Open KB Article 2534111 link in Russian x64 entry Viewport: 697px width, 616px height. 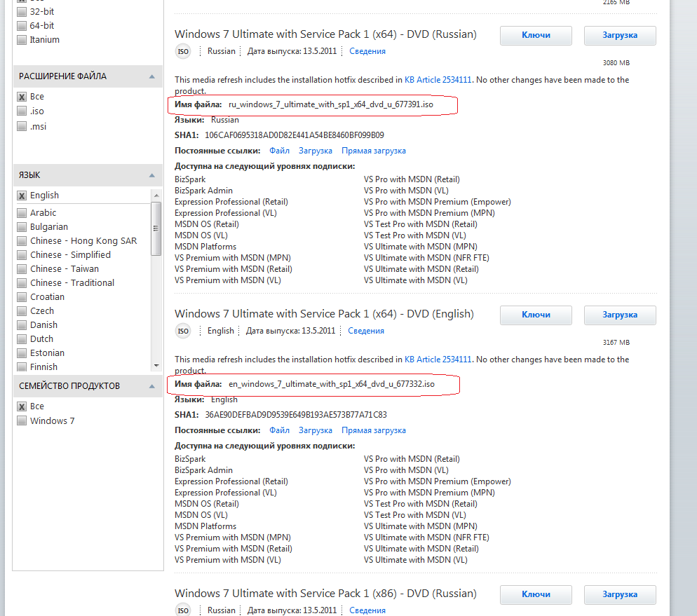(x=438, y=80)
